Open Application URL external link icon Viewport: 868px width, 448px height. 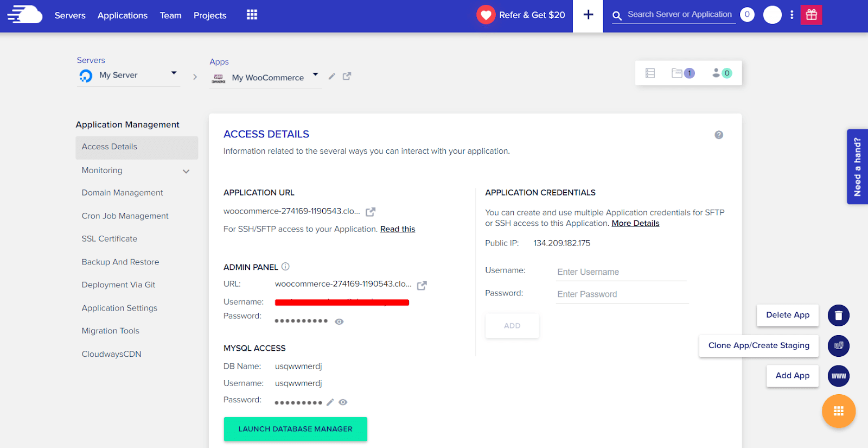pyautogui.click(x=371, y=212)
